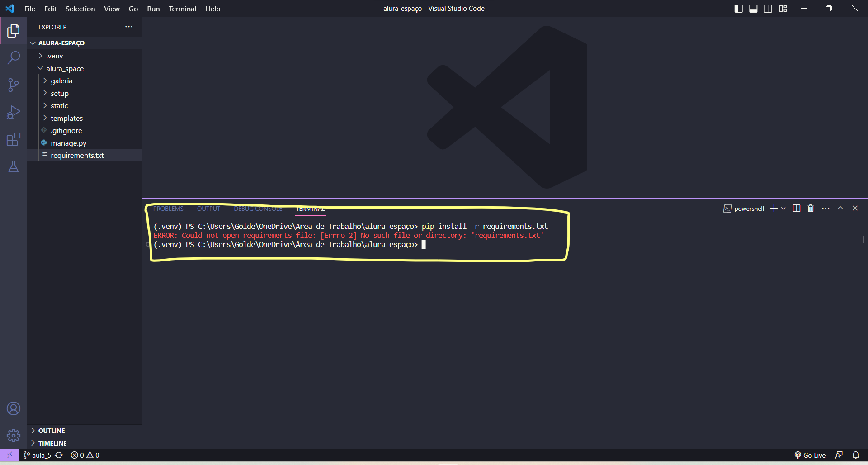Image resolution: width=868 pixels, height=465 pixels.
Task: Open the remote window indicator
Action: 9,455
